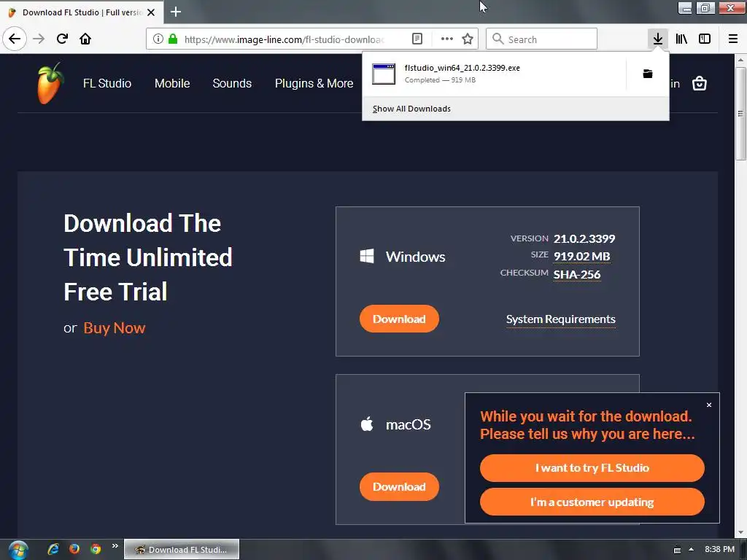Focus the browser Search box
747x560 pixels.
tap(542, 39)
